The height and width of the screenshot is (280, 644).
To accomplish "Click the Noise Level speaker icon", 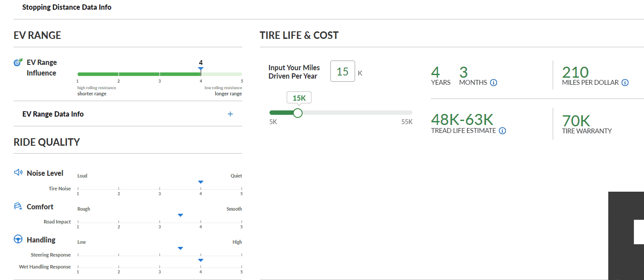I will point(18,172).
